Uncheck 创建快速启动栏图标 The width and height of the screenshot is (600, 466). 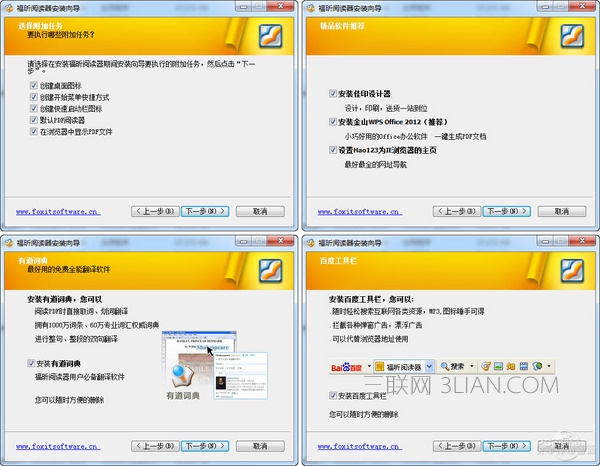pos(34,108)
